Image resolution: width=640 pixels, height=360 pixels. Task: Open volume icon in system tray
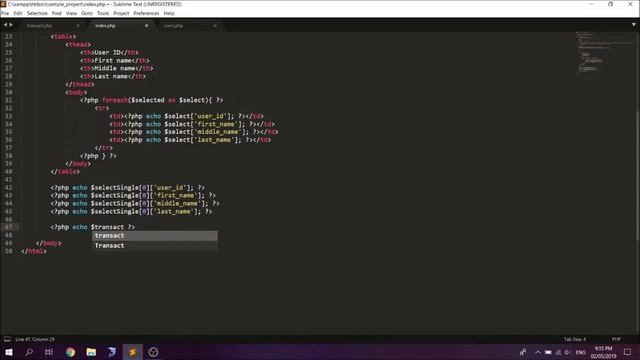567,352
